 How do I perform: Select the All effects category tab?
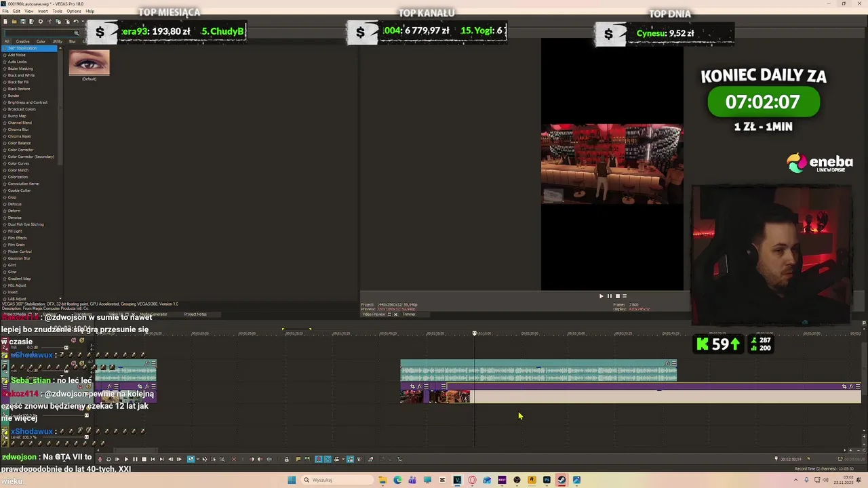pos(6,41)
